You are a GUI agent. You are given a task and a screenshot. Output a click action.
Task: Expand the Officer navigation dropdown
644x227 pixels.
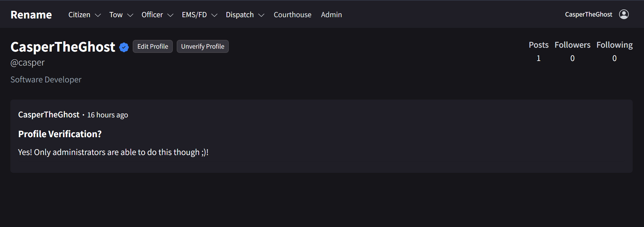157,15
